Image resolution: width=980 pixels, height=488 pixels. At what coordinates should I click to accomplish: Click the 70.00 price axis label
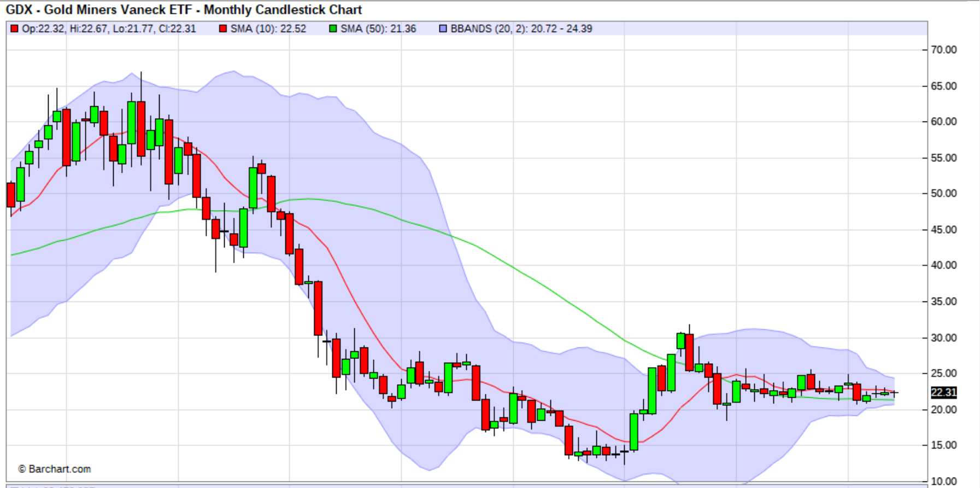click(x=944, y=50)
